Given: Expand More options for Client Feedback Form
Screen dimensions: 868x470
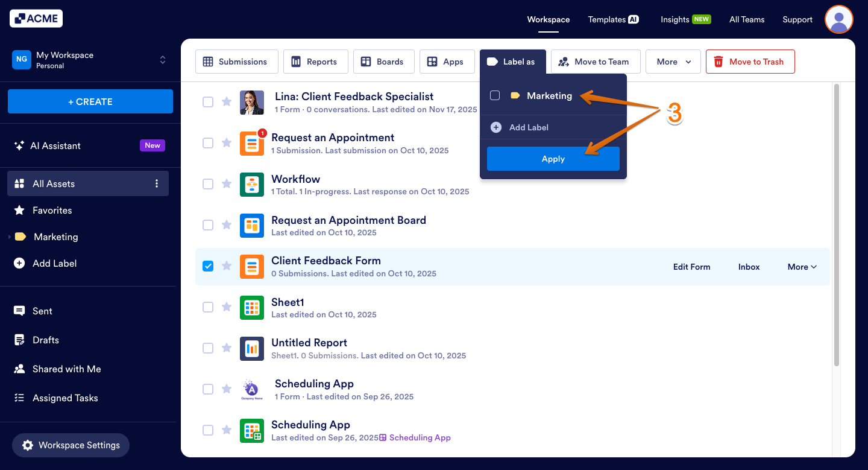Looking at the screenshot, I should pos(802,267).
